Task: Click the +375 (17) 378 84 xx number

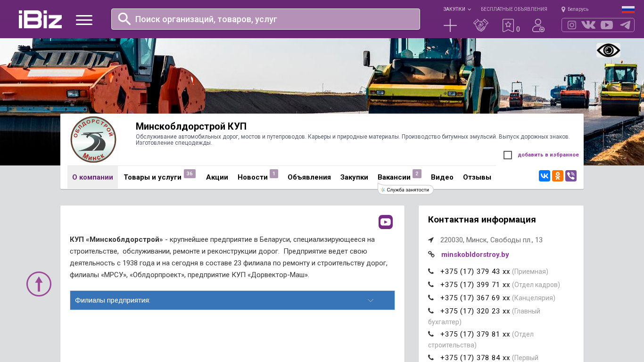Action: tap(475, 358)
